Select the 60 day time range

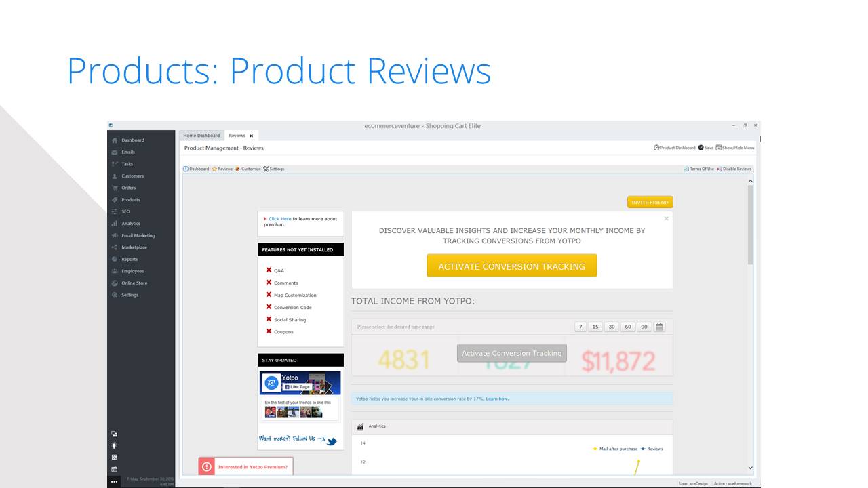(628, 327)
